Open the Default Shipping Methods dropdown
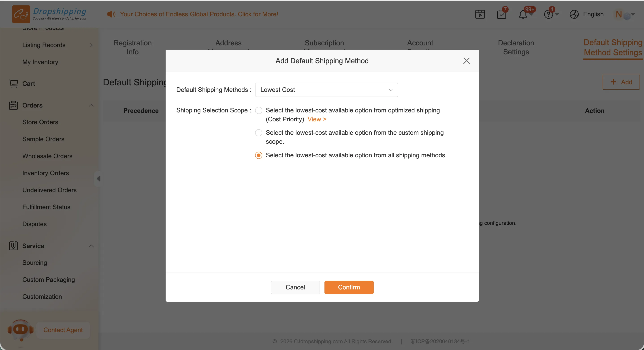 click(x=326, y=90)
